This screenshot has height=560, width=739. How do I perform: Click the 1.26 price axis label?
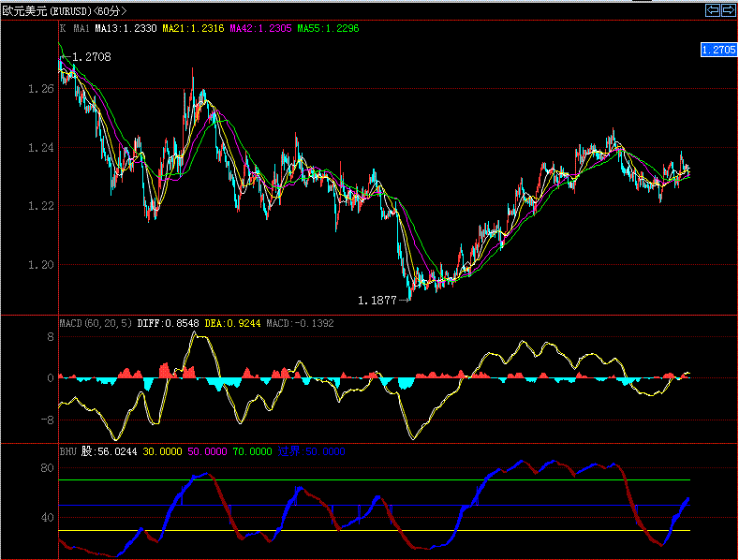click(41, 89)
